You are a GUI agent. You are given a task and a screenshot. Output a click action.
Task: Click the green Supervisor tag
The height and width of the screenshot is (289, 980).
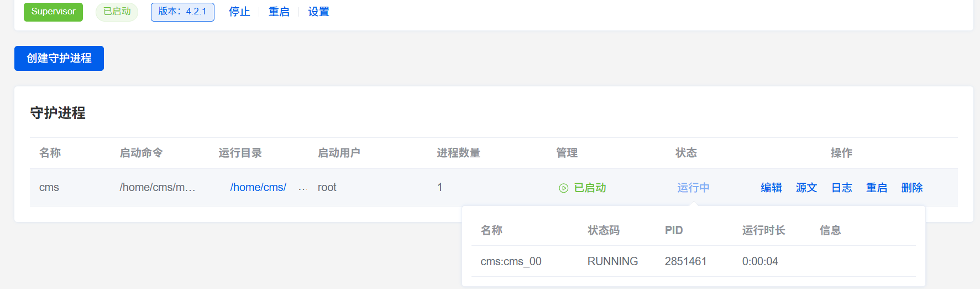[53, 12]
